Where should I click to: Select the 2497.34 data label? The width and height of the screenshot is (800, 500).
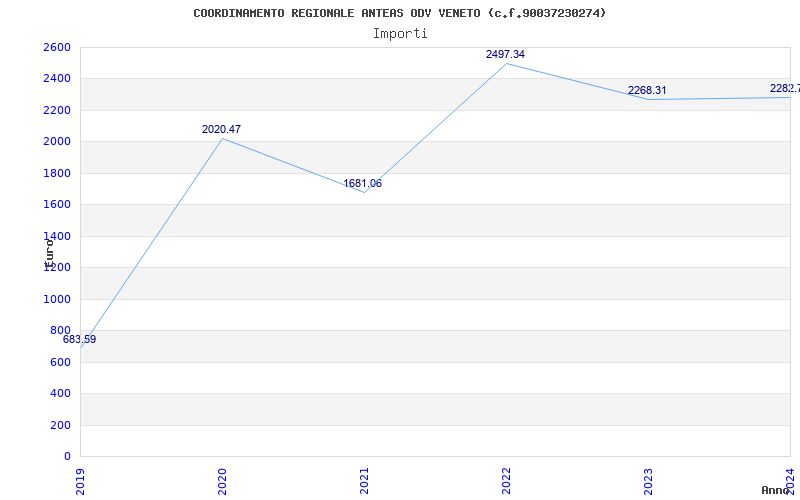(x=506, y=55)
